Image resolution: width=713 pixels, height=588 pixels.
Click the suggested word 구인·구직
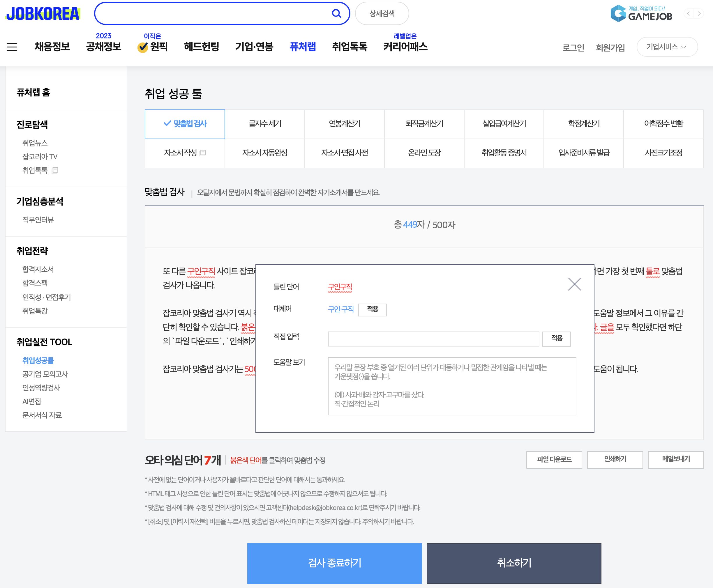point(340,309)
